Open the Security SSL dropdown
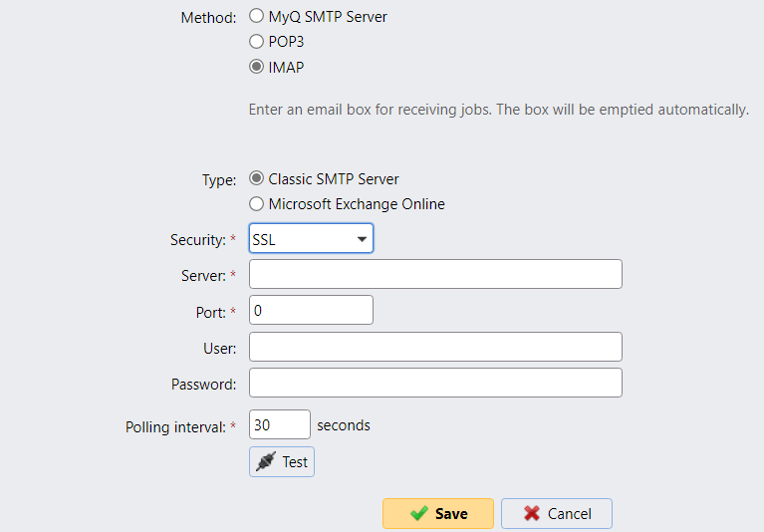Viewport: 764px width, 532px height. tap(310, 239)
